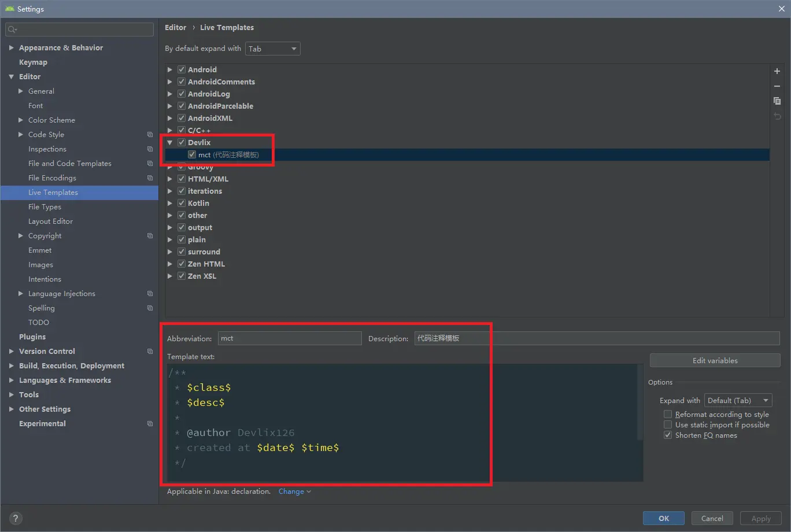This screenshot has height=532, width=791.
Task: Uncheck the mct template checkbox
Action: [x=192, y=154]
